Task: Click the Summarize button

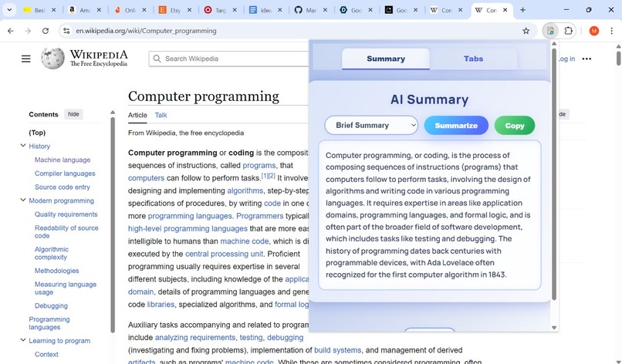Action: (x=456, y=125)
